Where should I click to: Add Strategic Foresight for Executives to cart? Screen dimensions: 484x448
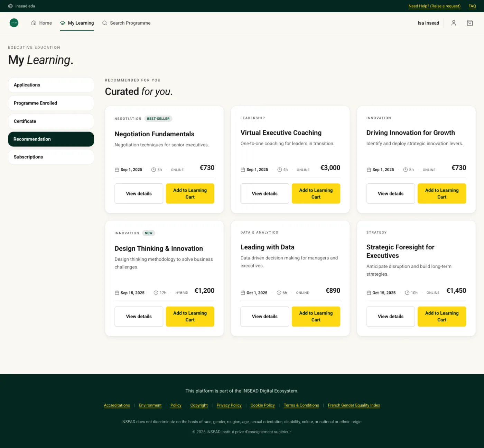(x=442, y=317)
